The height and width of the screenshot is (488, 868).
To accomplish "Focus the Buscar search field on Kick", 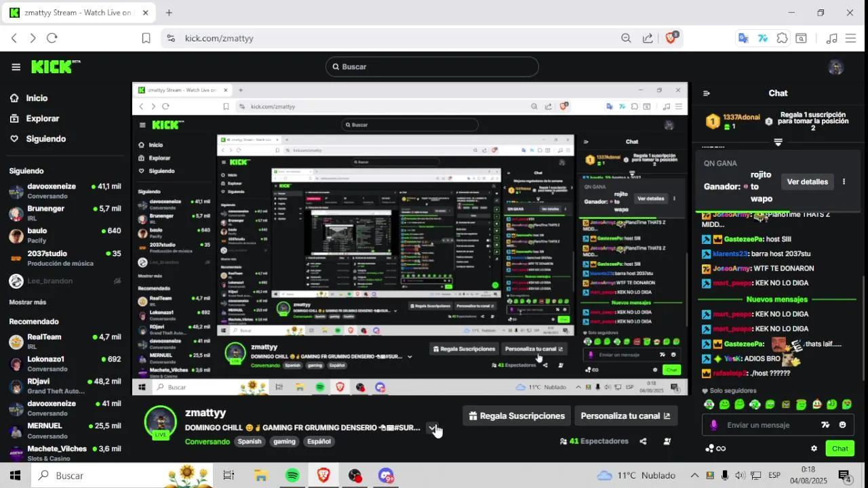I will pos(432,66).
